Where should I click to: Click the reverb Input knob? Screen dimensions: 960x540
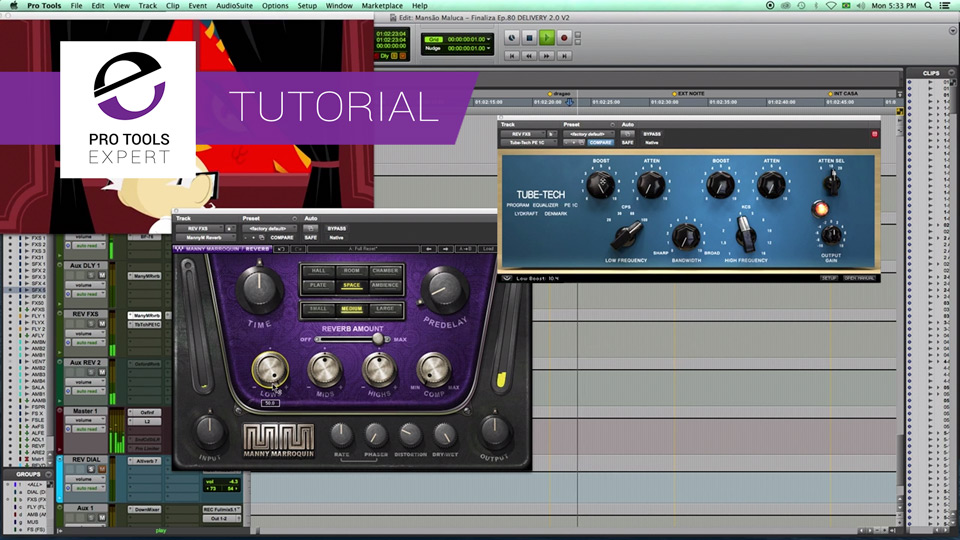[x=210, y=431]
